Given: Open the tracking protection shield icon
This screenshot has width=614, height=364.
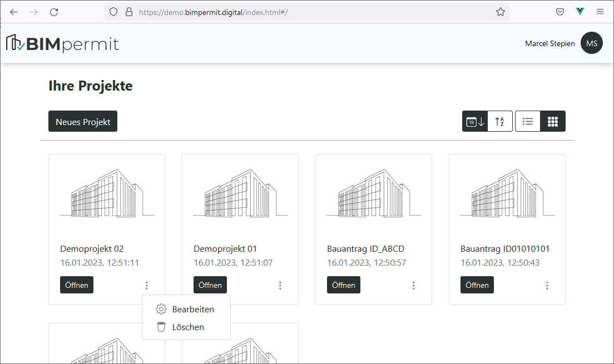Looking at the screenshot, I should (113, 12).
